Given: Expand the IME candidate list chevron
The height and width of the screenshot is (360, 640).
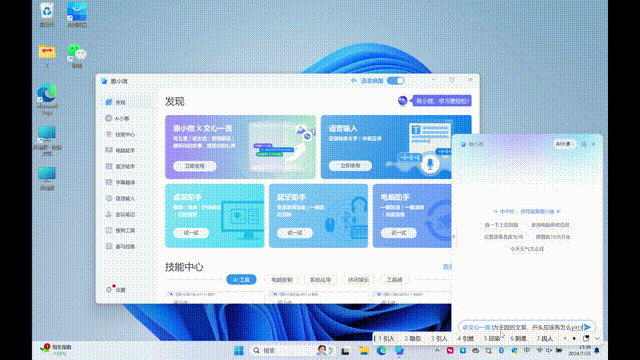Looking at the screenshot, I should [x=598, y=338].
